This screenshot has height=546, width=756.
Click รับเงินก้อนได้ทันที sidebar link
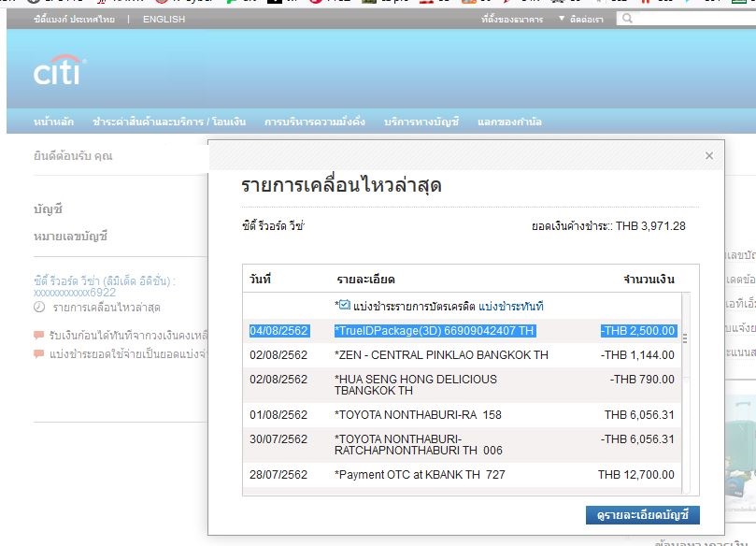click(128, 335)
